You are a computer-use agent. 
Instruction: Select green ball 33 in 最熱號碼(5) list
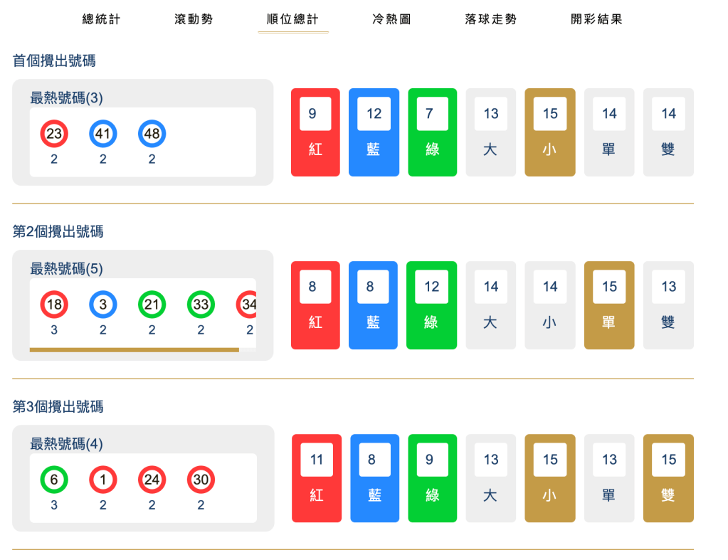200,305
